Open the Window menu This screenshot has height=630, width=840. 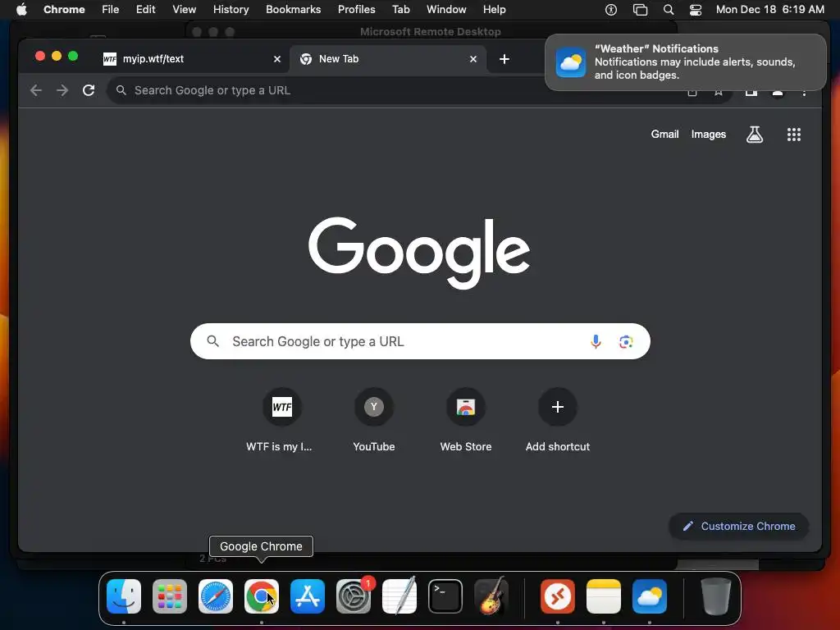pos(446,9)
